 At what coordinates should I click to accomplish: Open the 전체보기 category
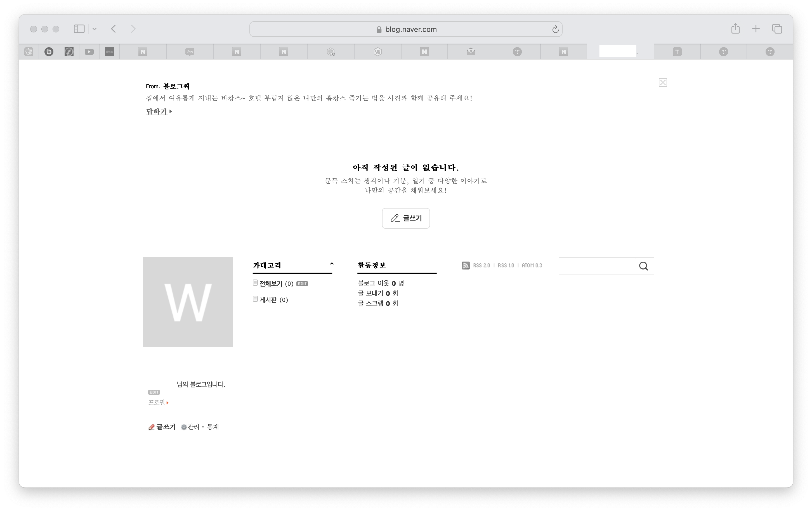point(271,284)
